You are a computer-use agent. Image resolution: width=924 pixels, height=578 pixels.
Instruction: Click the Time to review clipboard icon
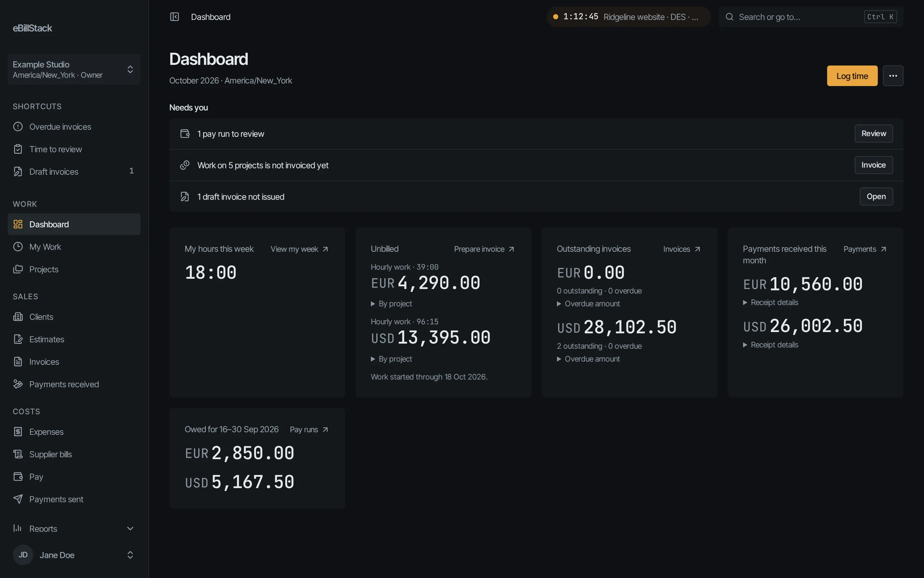18,149
